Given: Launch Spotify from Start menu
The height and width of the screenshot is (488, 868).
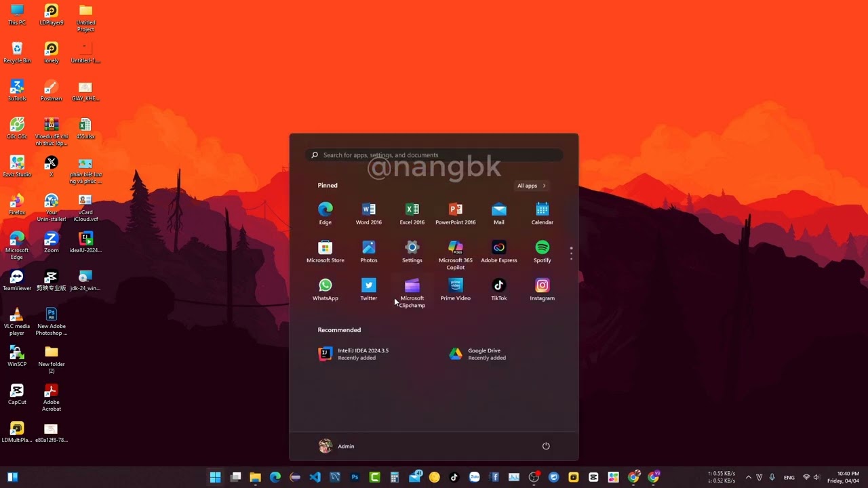Looking at the screenshot, I should pos(542,251).
